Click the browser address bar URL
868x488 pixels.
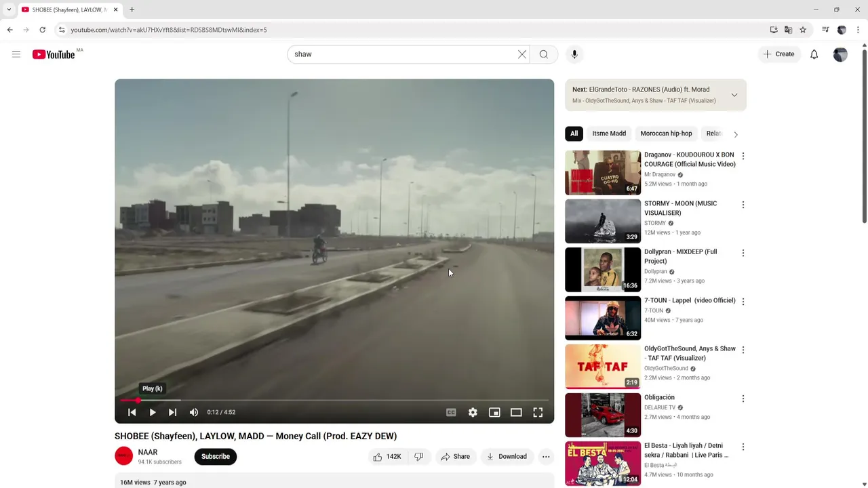(169, 30)
